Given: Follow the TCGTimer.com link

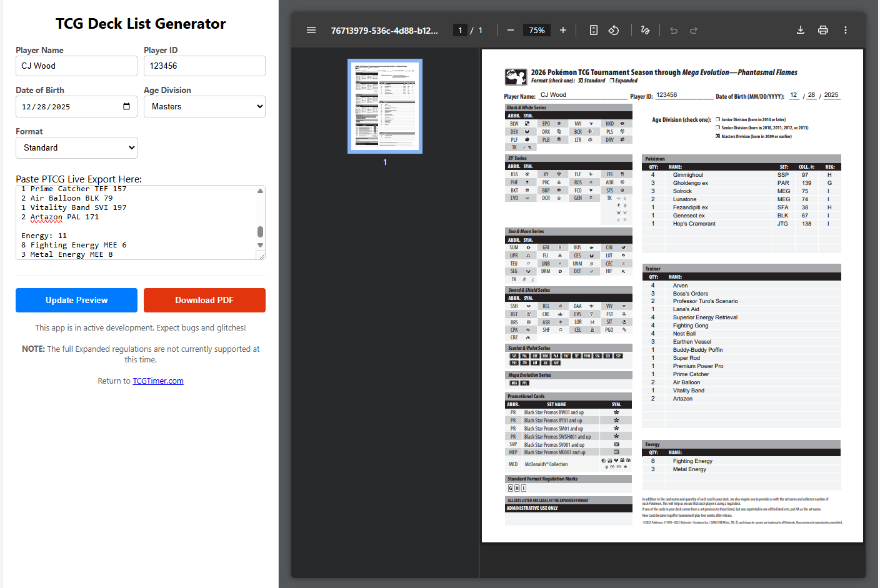Looking at the screenshot, I should pos(158,381).
